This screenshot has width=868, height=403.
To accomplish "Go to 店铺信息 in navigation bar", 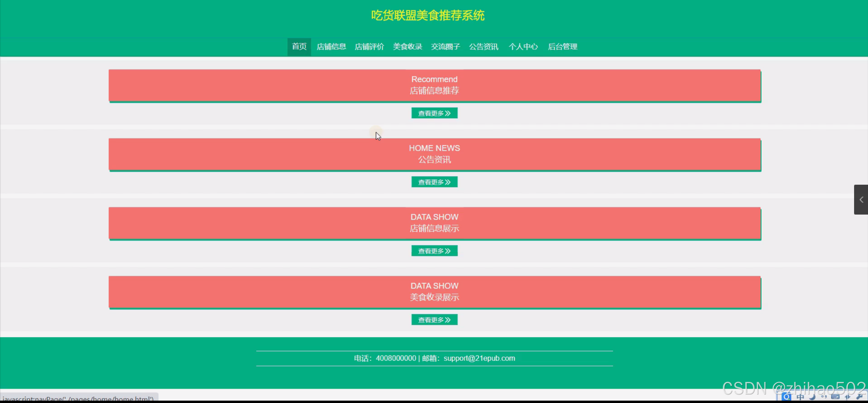I will (331, 47).
